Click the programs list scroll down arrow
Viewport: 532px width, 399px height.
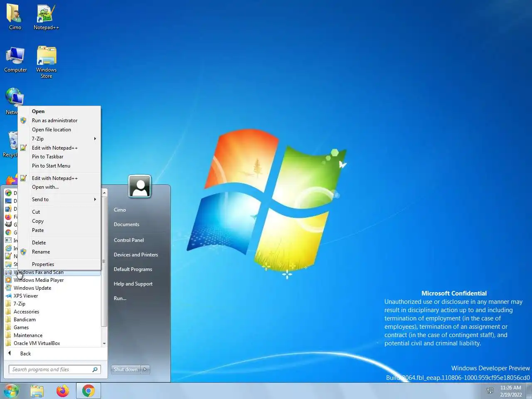(x=104, y=344)
